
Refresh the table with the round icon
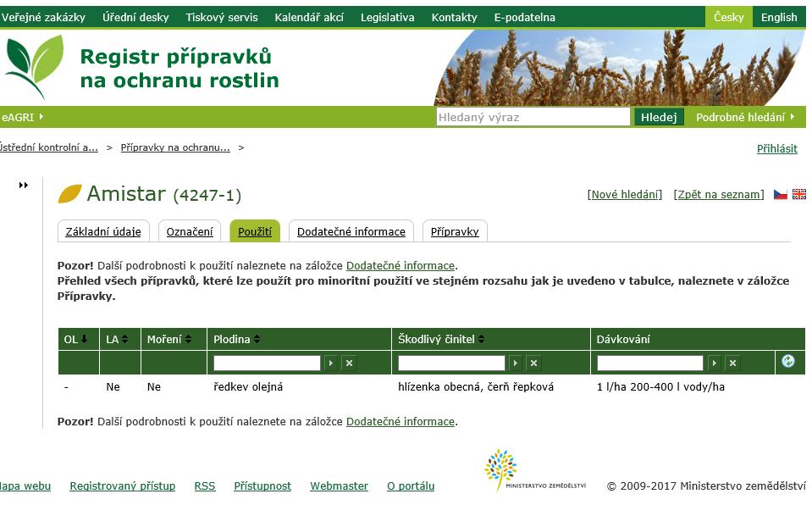click(x=788, y=361)
